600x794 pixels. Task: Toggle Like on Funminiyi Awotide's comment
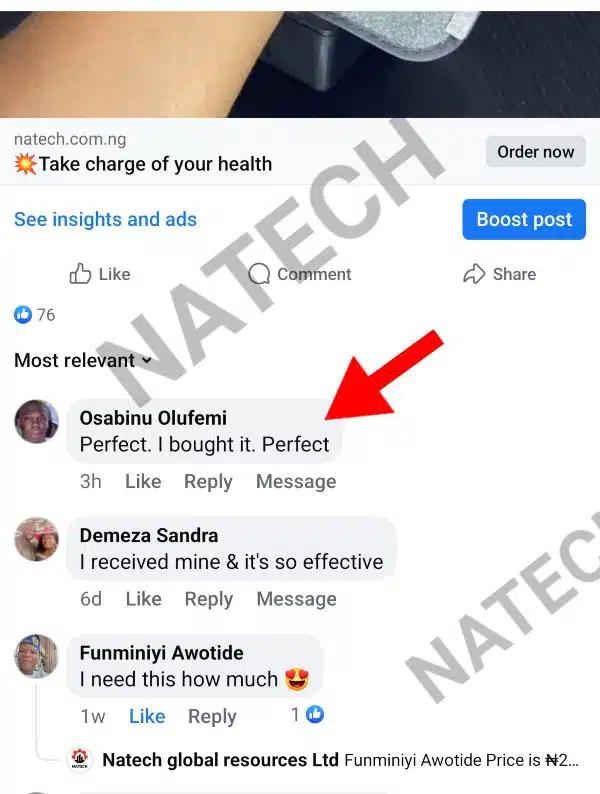(x=147, y=716)
